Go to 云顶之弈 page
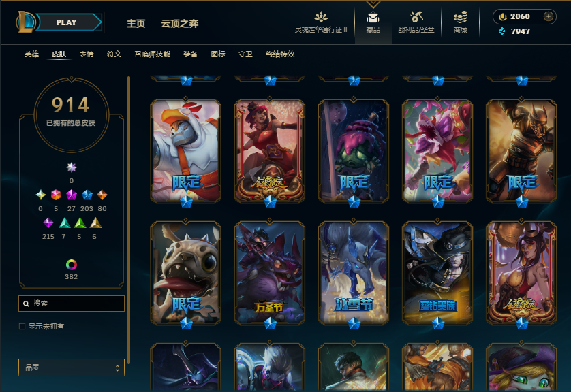 coord(179,24)
